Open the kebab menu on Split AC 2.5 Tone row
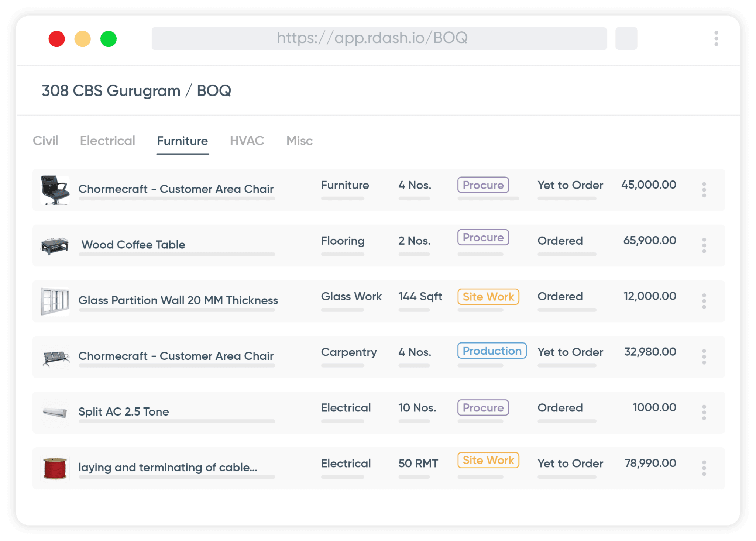The height and width of the screenshot is (541, 756). pos(704,412)
